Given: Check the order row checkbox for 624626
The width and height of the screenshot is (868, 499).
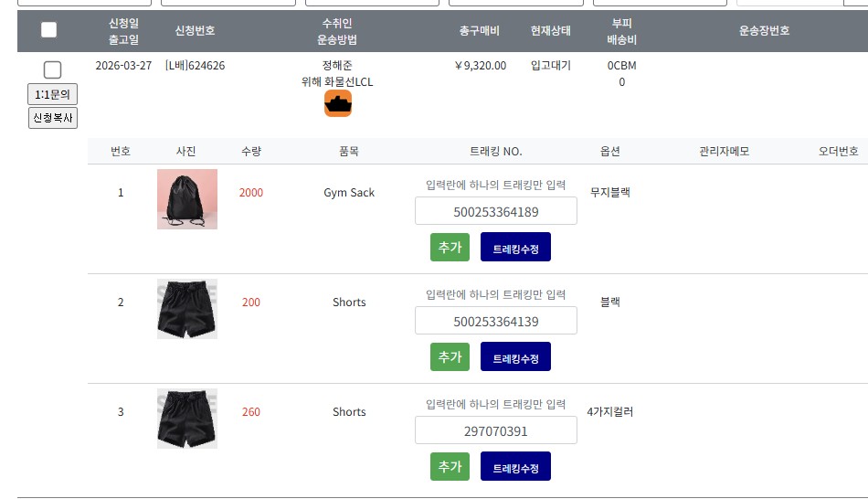Looking at the screenshot, I should point(52,69).
